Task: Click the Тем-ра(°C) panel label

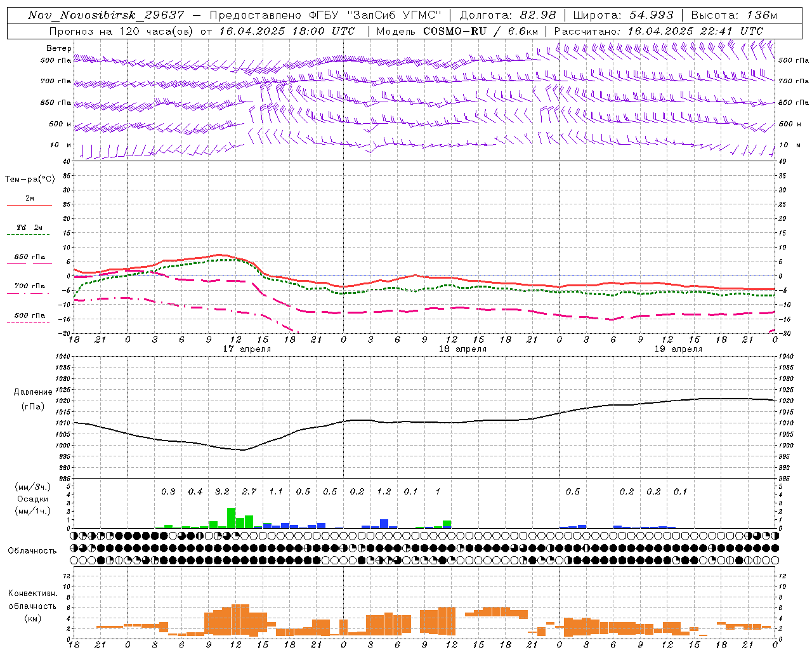Action: 30,180
